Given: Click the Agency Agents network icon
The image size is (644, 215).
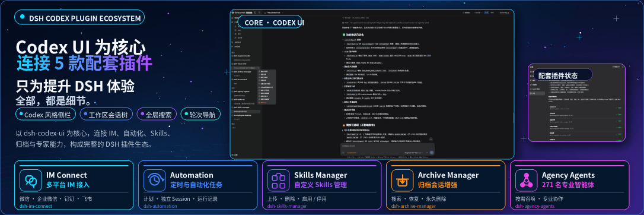Looking at the screenshot, I should tap(527, 181).
